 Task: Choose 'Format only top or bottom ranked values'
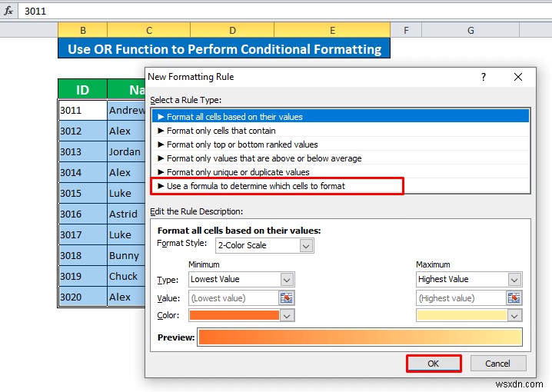tap(242, 145)
